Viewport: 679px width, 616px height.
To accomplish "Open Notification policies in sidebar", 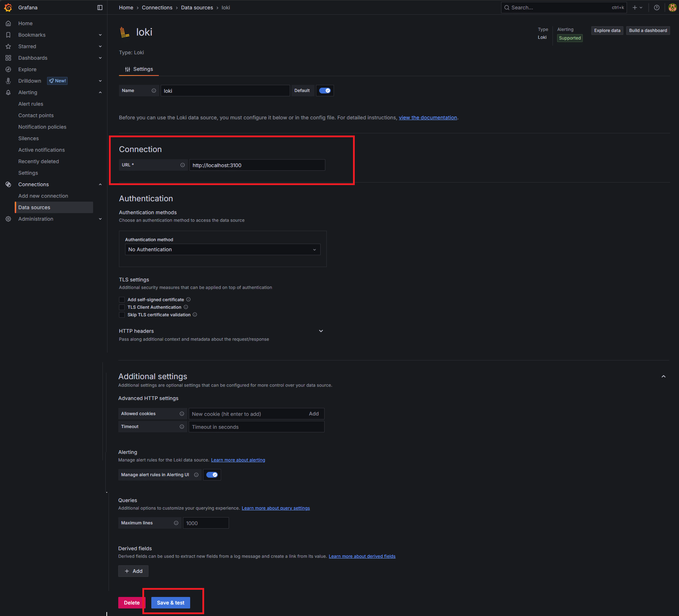I will point(42,127).
